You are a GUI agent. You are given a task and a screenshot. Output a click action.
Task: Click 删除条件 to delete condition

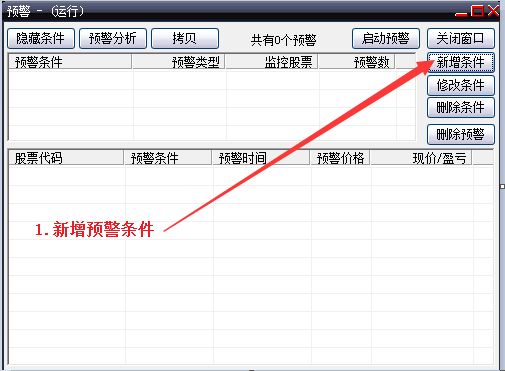pos(461,107)
